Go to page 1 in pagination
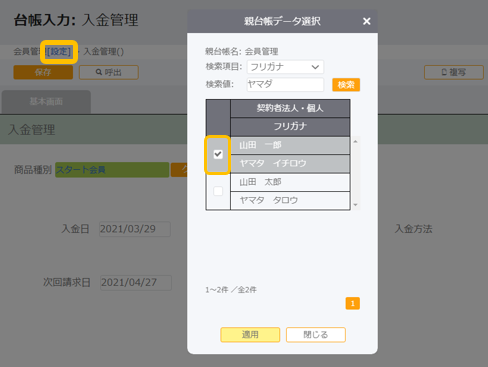Viewport: 488px width, 367px height. pos(353,303)
